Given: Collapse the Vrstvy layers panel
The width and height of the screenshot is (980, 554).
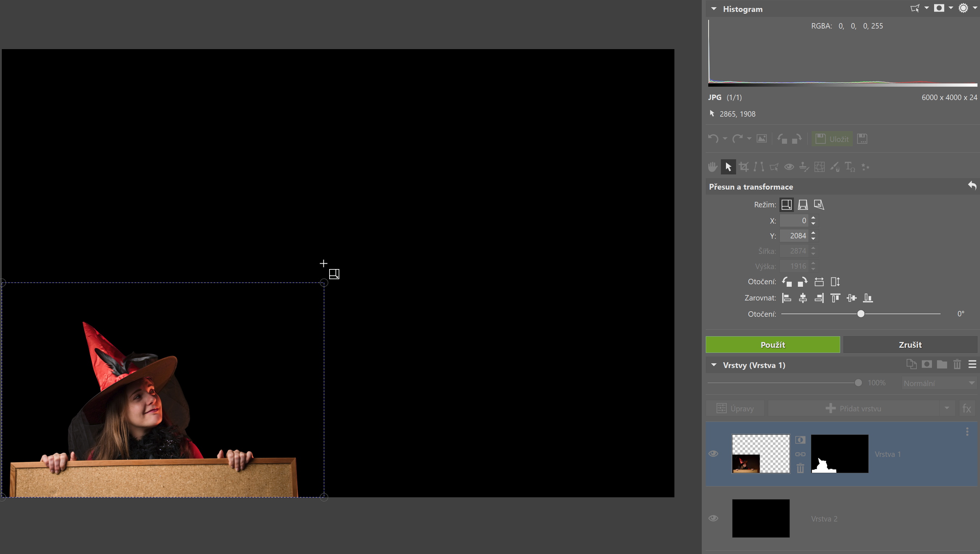Looking at the screenshot, I should point(714,365).
